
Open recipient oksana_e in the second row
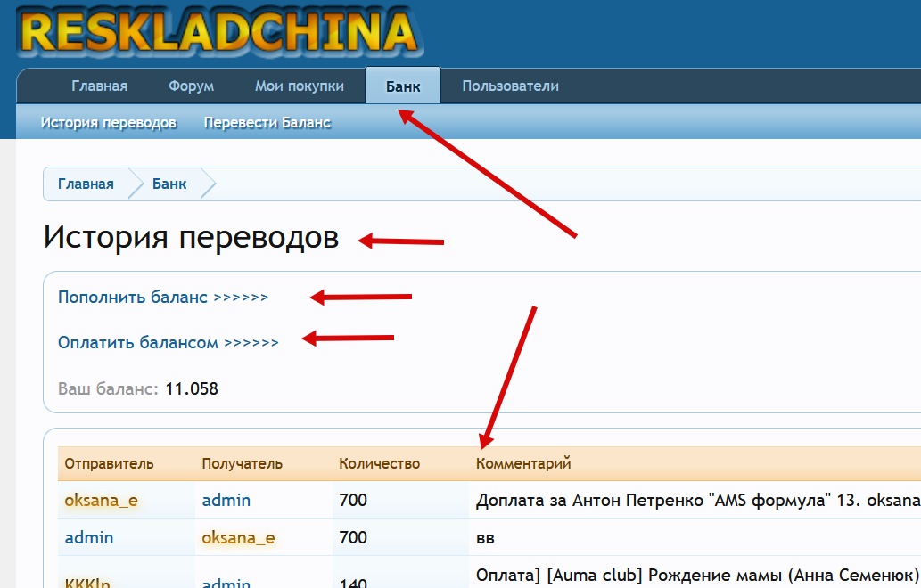tap(238, 537)
